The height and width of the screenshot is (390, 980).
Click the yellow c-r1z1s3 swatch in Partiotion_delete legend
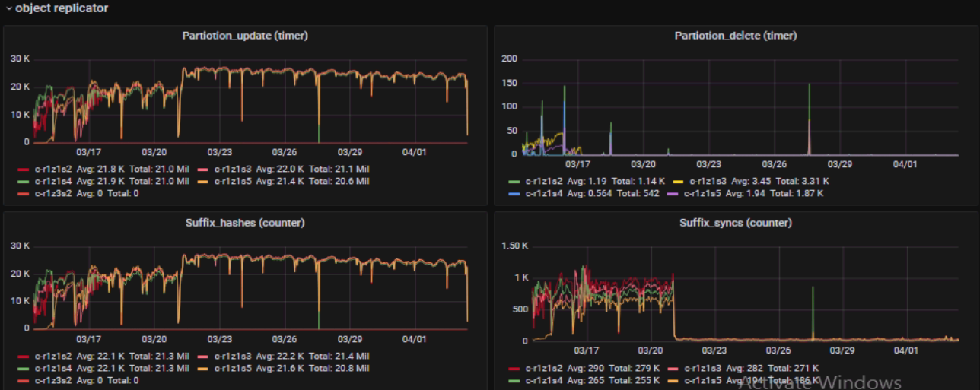click(679, 181)
